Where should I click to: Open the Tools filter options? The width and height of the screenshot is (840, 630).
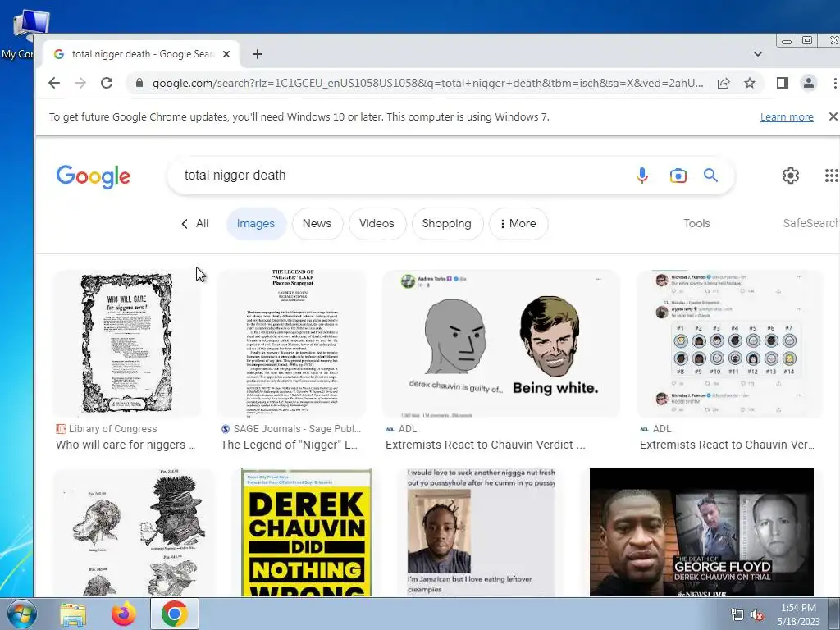point(696,223)
